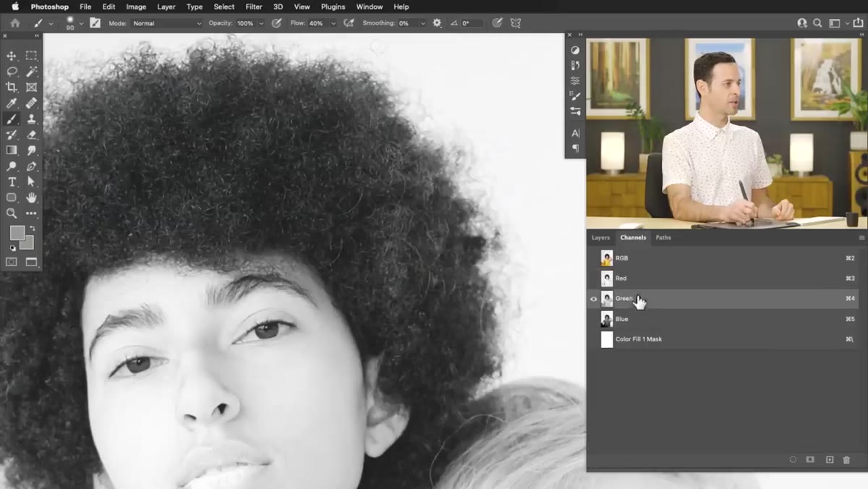868x489 pixels.
Task: Toggle visibility of Green channel
Action: [x=594, y=299]
